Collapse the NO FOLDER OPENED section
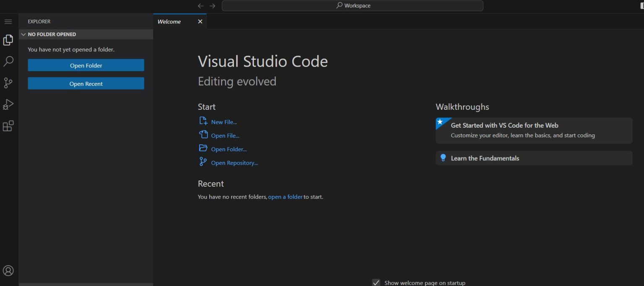Viewport: 644px width, 286px height. [x=24, y=34]
